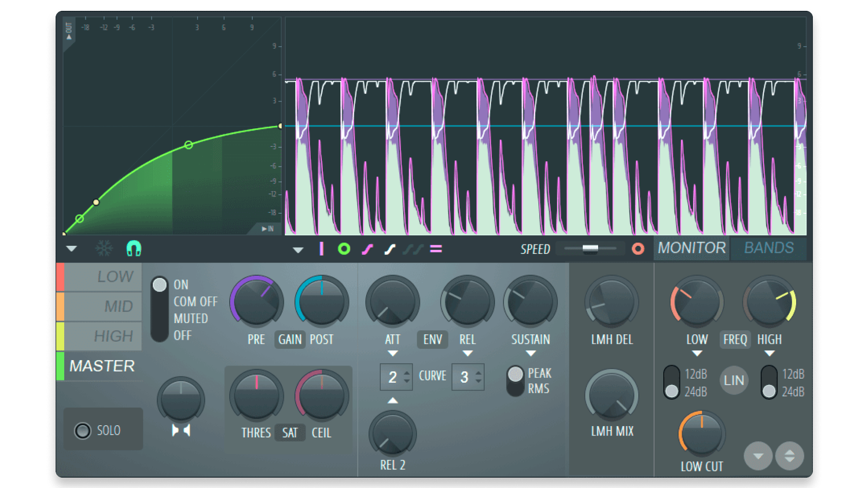Viewport: 868px width, 488px height.
Task: Click the LOW CUT knob
Action: [x=702, y=434]
